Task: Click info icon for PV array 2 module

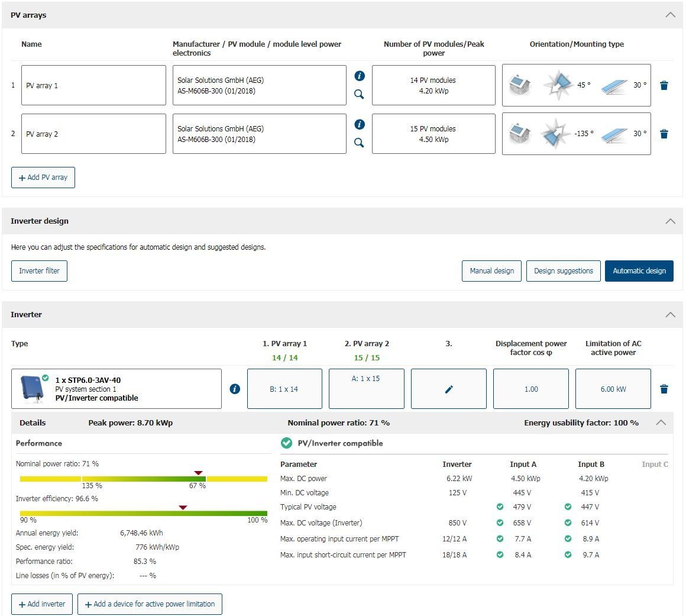Action: click(359, 124)
